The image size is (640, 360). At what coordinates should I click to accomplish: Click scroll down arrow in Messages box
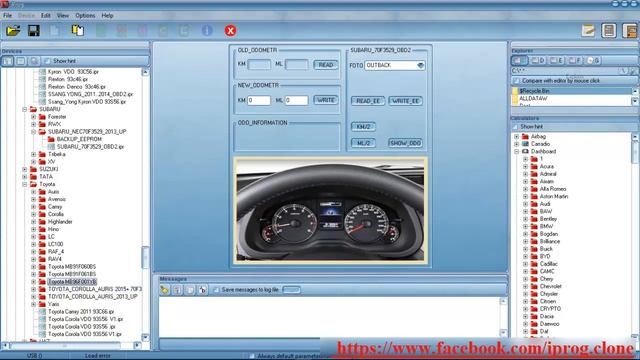tap(503, 333)
